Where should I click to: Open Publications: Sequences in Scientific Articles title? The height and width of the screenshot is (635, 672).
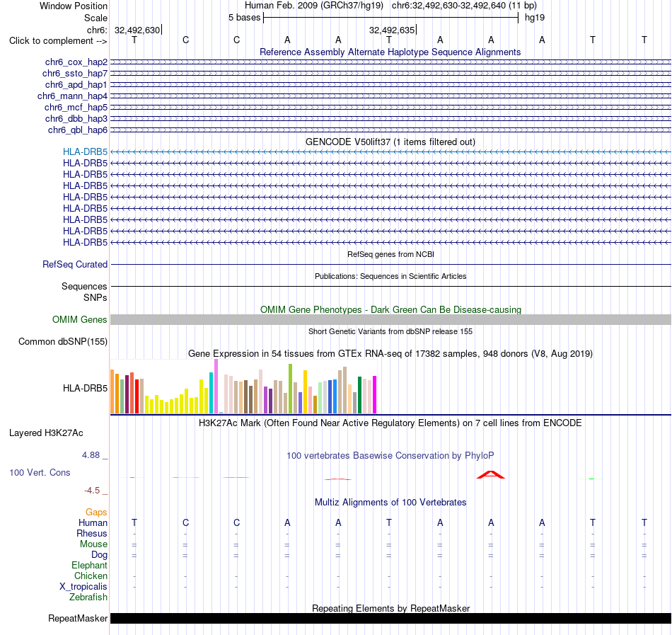[x=390, y=276]
